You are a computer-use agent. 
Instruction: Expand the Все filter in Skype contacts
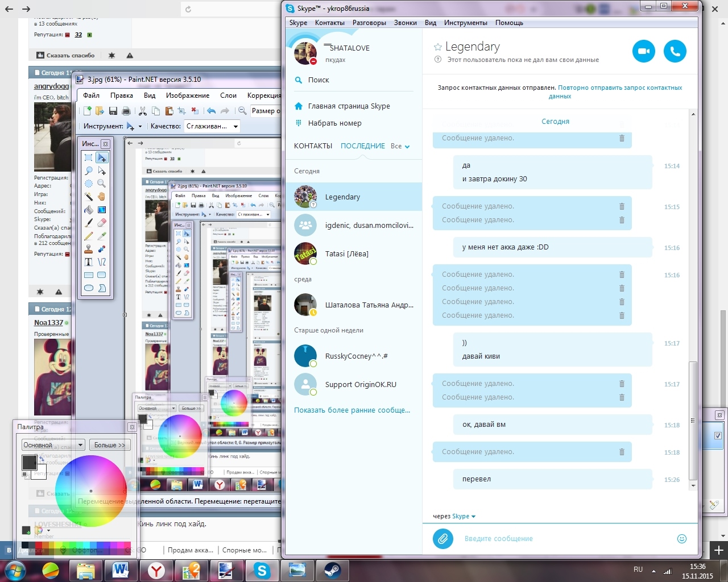tap(400, 146)
